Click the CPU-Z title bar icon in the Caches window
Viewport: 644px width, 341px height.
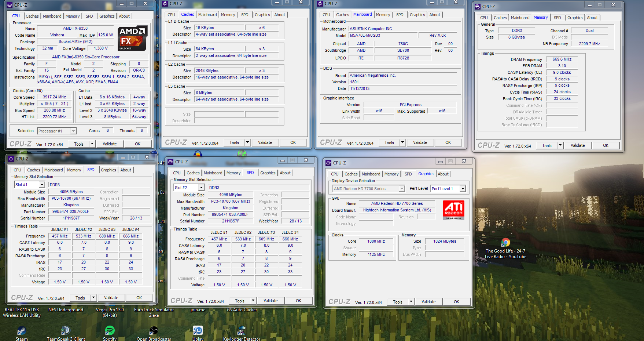click(x=165, y=4)
